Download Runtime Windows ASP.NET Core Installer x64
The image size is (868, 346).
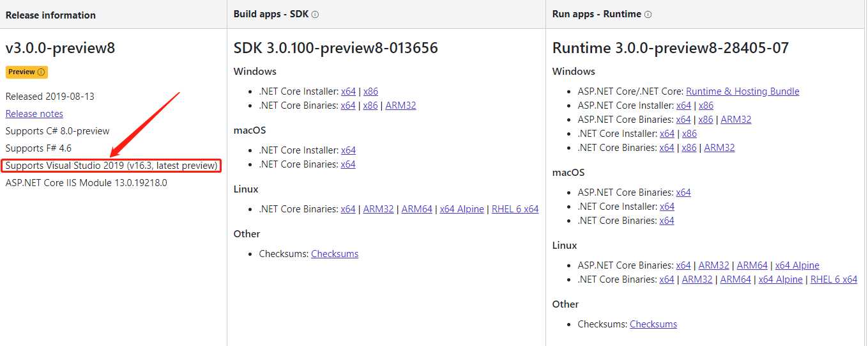pyautogui.click(x=683, y=106)
